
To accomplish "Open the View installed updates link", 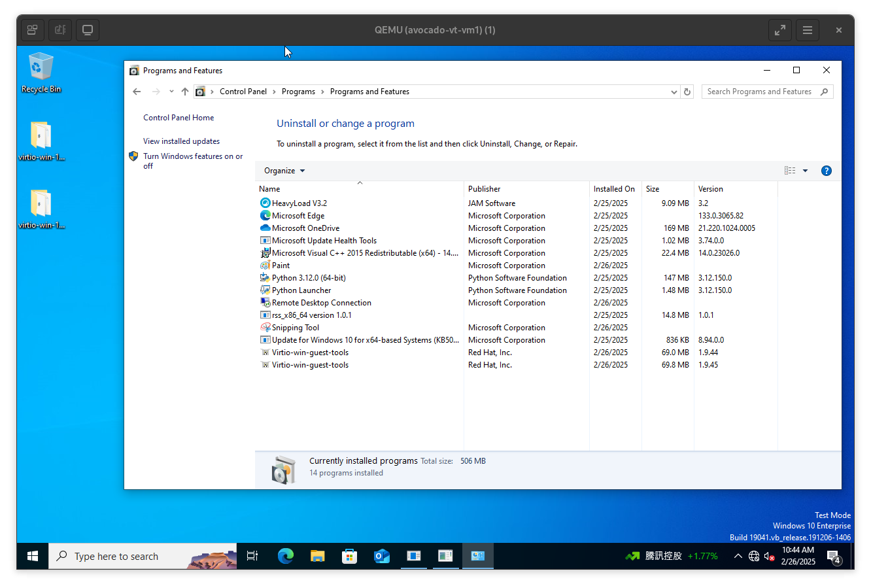I will click(181, 141).
